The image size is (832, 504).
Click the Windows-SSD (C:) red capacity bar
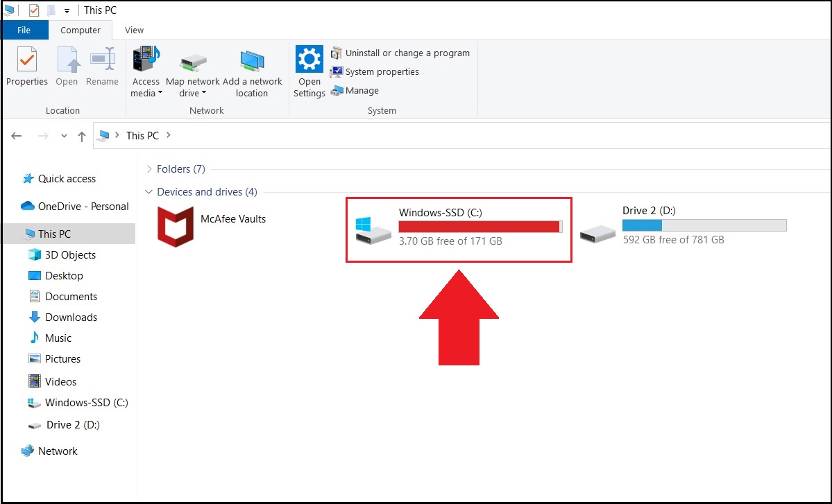pyautogui.click(x=481, y=227)
